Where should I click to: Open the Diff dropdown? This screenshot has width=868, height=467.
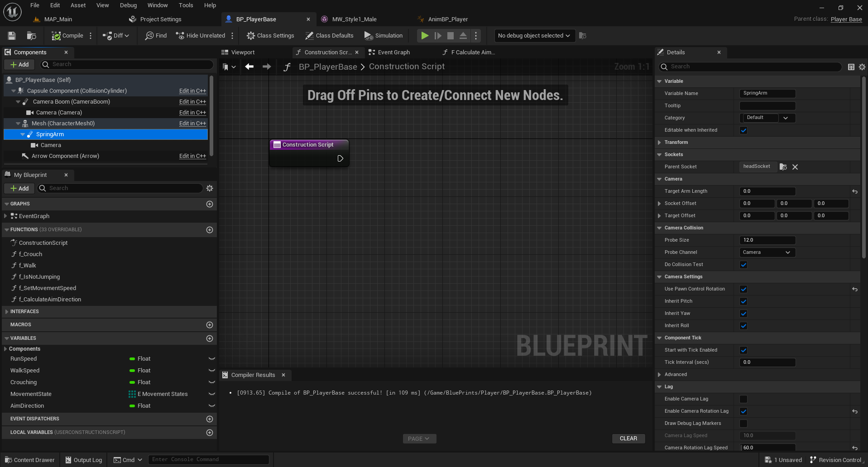click(116, 36)
